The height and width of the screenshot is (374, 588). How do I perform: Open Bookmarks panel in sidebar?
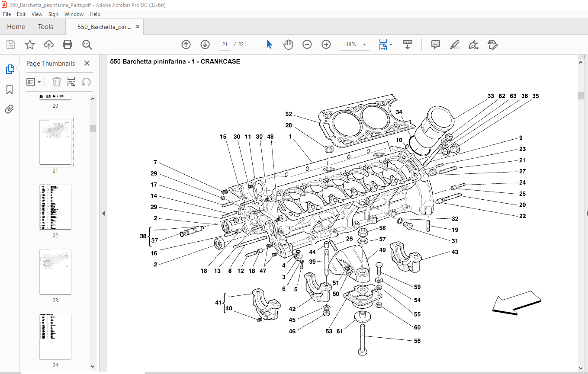[10, 90]
